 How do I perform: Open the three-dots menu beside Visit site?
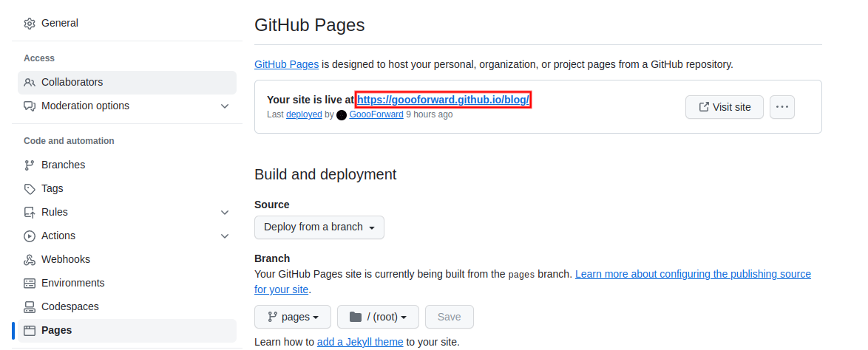[781, 107]
